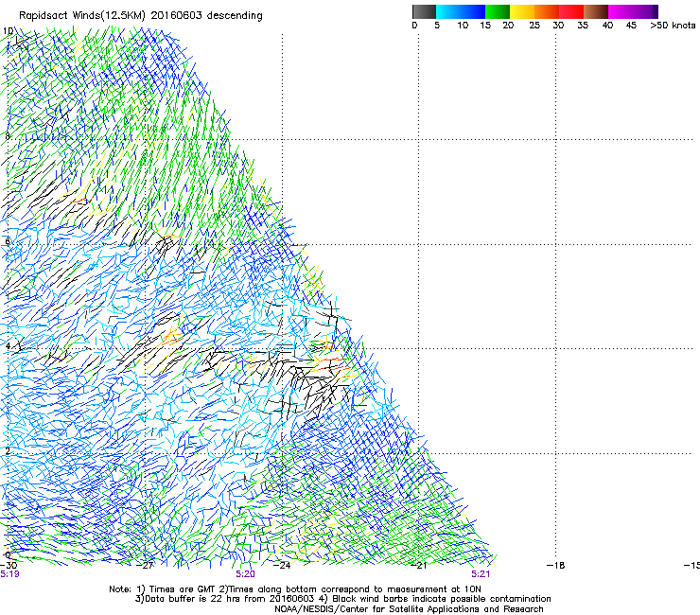Click the purple time stamp '5:19'
Viewport: 700px width, 615px height.
point(9,574)
